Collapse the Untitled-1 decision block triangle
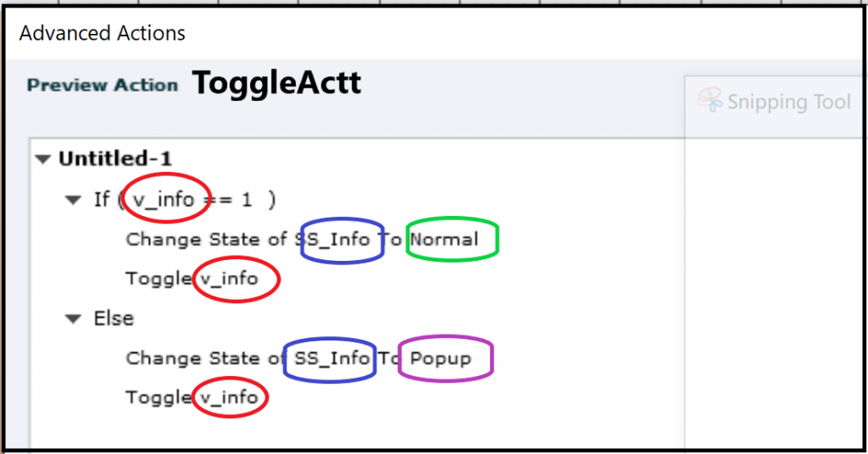868x454 pixels. 42,158
